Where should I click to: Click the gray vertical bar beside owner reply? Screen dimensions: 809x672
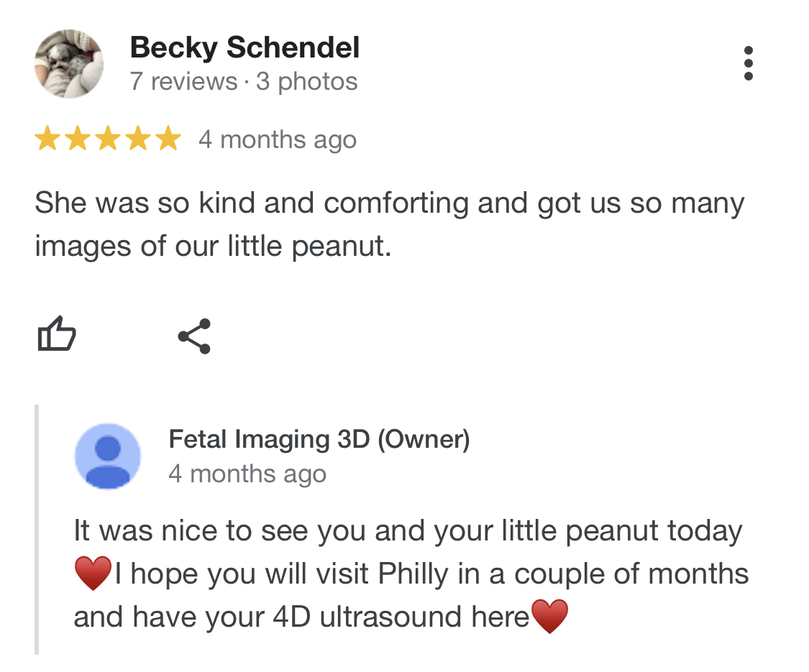(x=37, y=530)
